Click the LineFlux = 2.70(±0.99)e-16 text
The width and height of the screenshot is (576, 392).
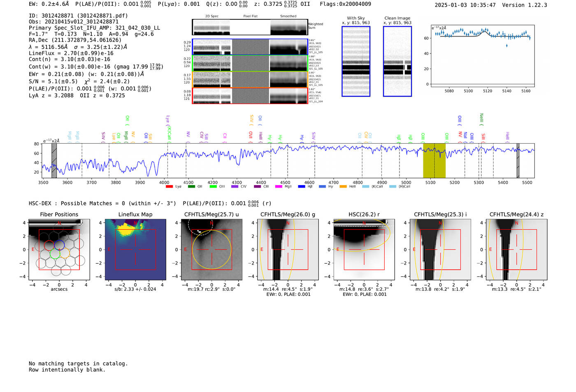(x=71, y=53)
